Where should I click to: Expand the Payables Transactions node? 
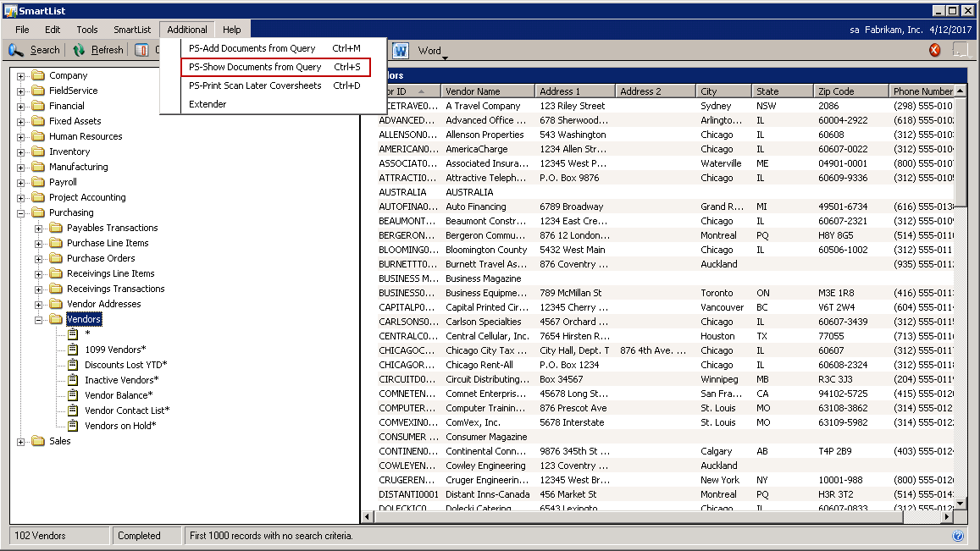point(38,229)
